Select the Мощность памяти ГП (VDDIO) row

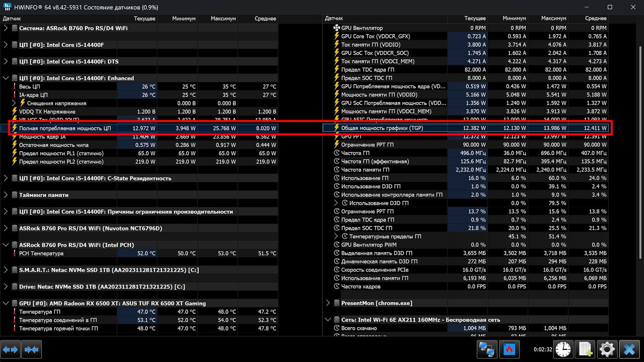pyautogui.click(x=466, y=95)
